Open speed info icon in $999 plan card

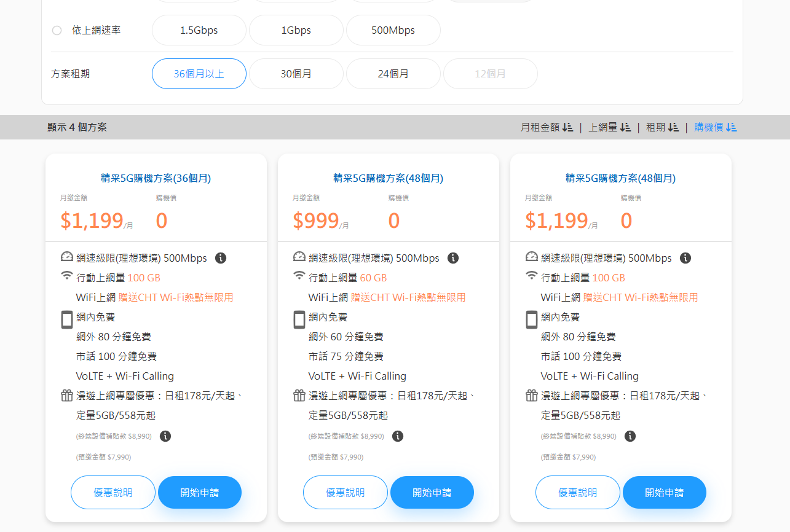tap(453, 258)
